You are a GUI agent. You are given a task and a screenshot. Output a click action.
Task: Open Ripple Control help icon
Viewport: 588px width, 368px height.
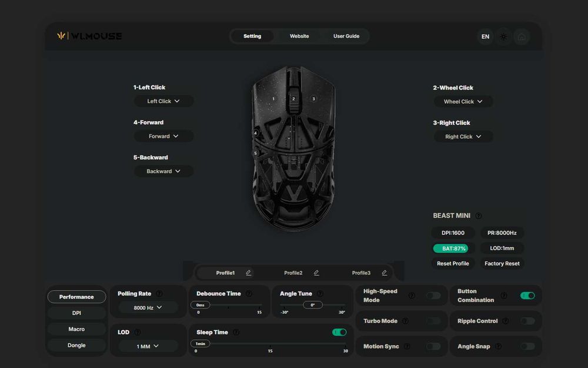506,321
